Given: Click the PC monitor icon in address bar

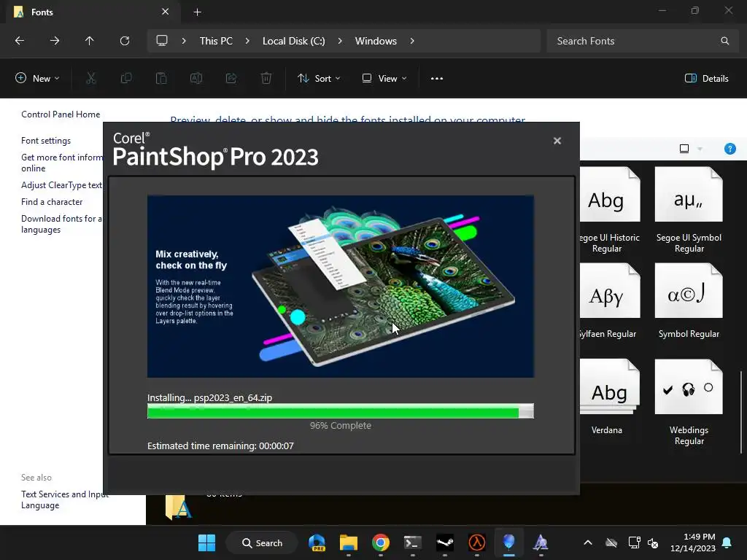Looking at the screenshot, I should [162, 41].
